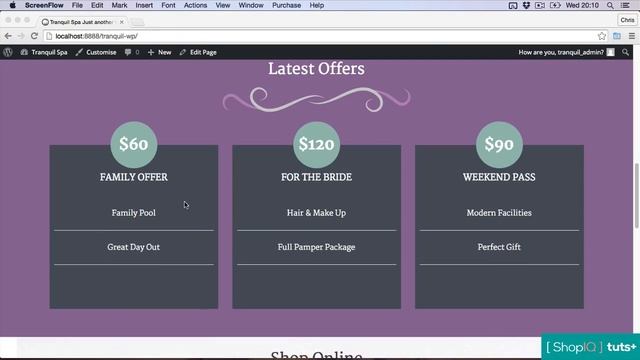640x360 pixels.
Task: Reload the current page
Action: click(34, 36)
